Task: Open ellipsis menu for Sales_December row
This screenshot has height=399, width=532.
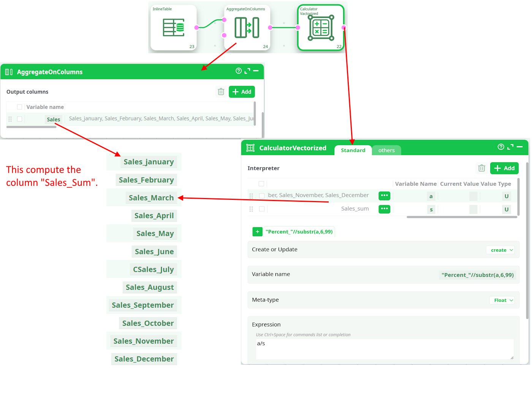Action: [384, 195]
